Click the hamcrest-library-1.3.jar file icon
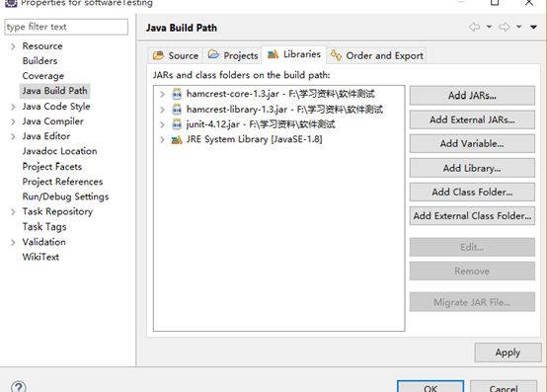 [x=177, y=110]
